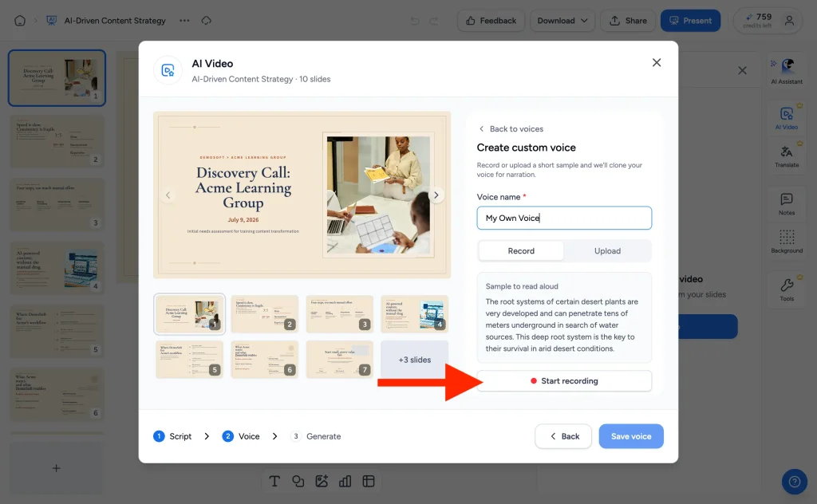Click the large slide preview image
Image resolution: width=817 pixels, height=504 pixels.
click(302, 195)
